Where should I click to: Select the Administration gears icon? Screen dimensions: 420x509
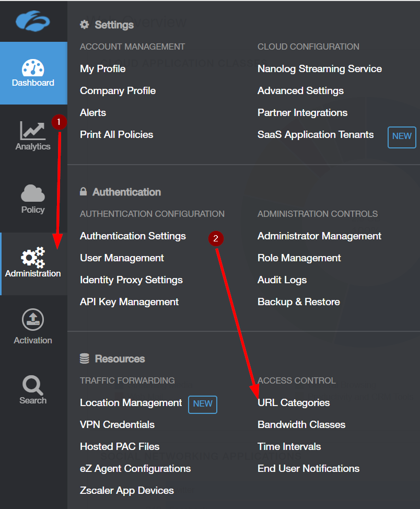coord(33,257)
